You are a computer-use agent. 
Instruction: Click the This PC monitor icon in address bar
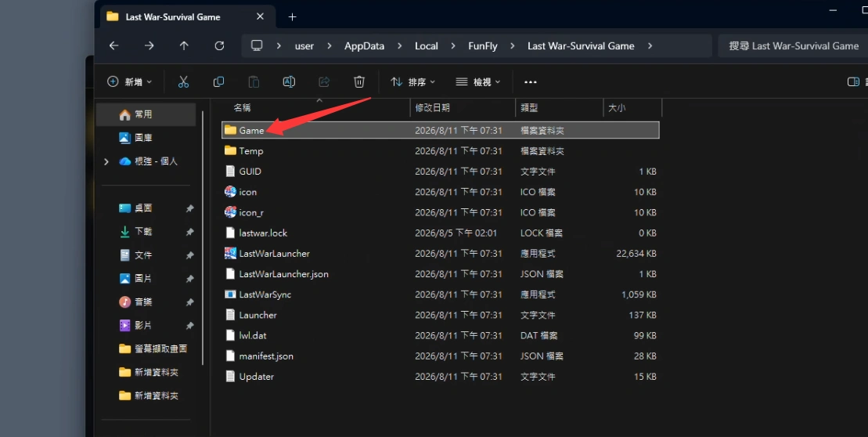click(257, 46)
